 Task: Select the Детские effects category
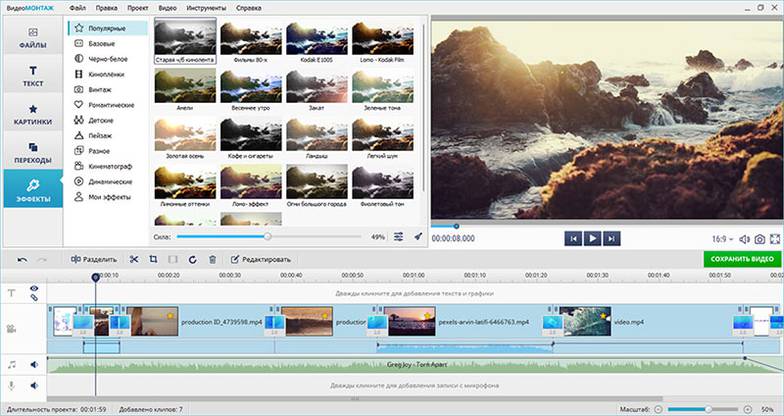click(108, 120)
